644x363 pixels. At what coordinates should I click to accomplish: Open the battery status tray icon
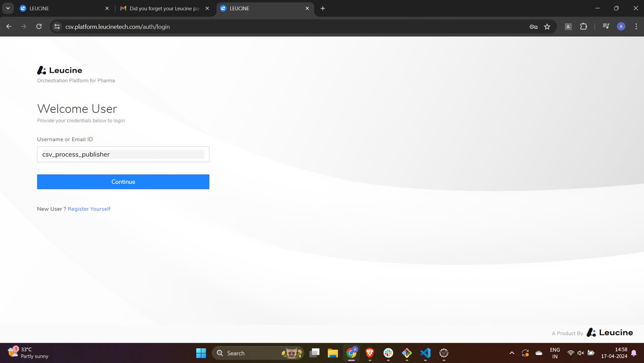coord(591,353)
